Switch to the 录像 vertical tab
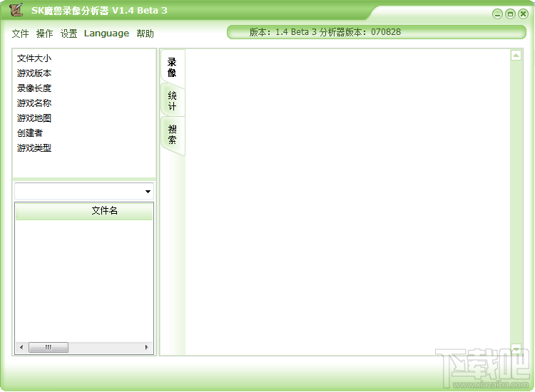The width and height of the screenshot is (535, 392). point(173,68)
